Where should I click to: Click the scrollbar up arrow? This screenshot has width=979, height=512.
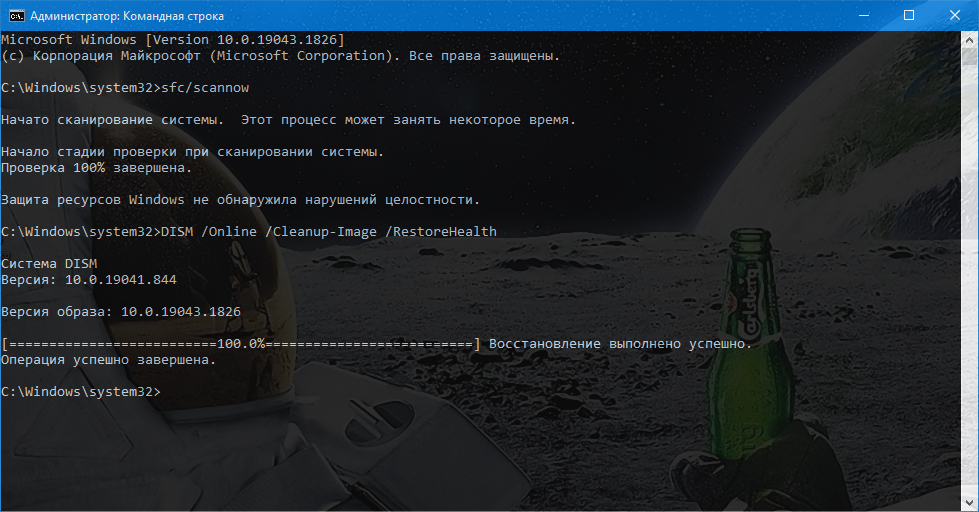pyautogui.click(x=970, y=39)
